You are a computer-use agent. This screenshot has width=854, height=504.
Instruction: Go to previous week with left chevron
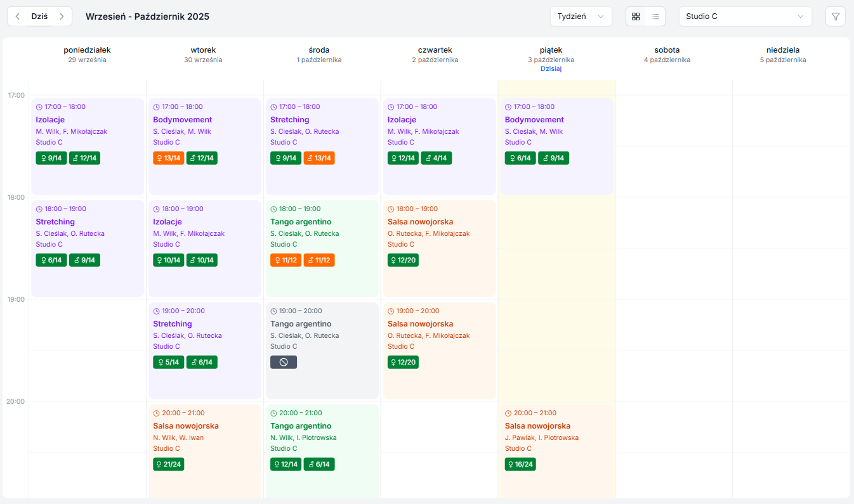pyautogui.click(x=18, y=16)
